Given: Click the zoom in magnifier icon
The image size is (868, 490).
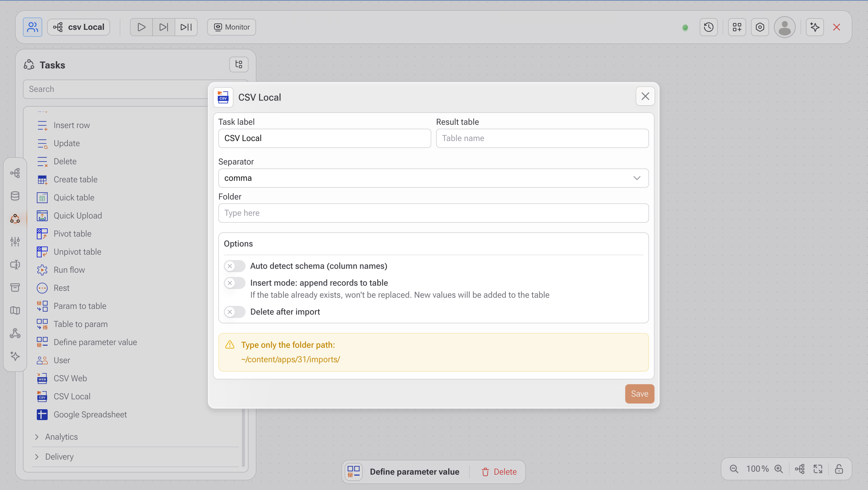Looking at the screenshot, I should 778,469.
